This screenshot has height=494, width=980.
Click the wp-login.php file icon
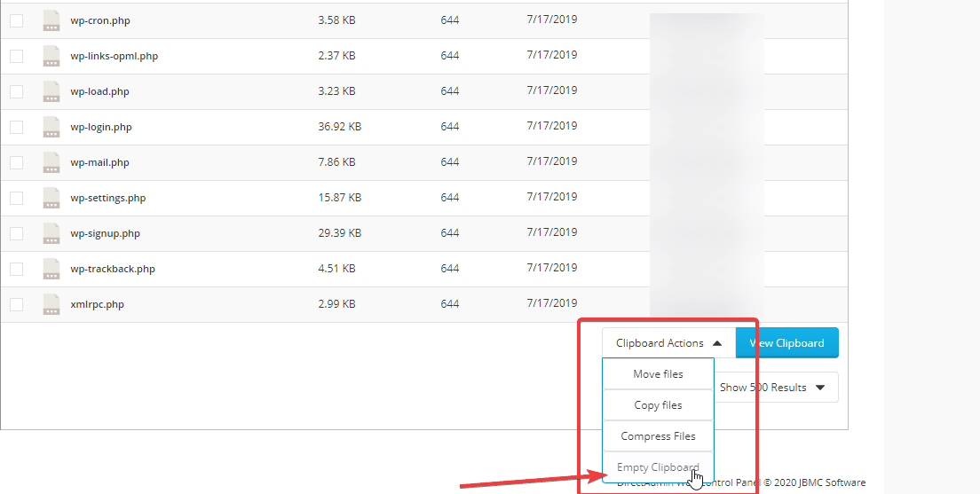(x=51, y=127)
